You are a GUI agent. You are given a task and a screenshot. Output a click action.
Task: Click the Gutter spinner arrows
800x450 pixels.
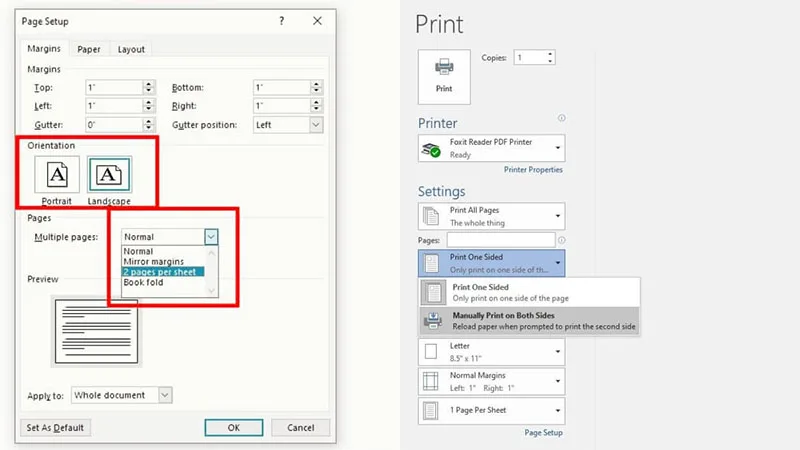(x=148, y=124)
